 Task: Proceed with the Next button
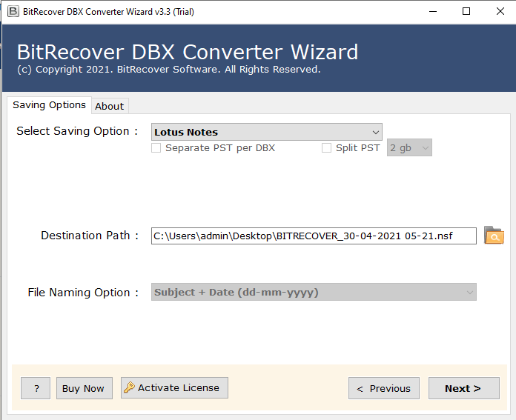click(x=463, y=388)
